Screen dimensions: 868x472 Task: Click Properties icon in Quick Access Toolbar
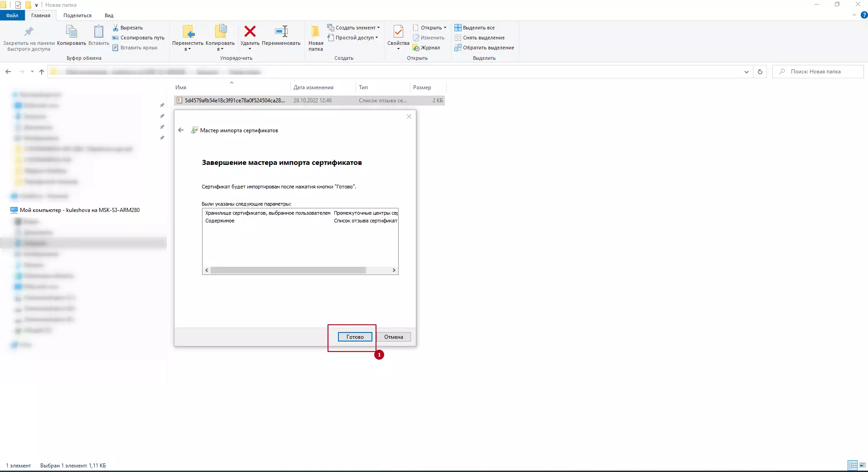pyautogui.click(x=18, y=5)
